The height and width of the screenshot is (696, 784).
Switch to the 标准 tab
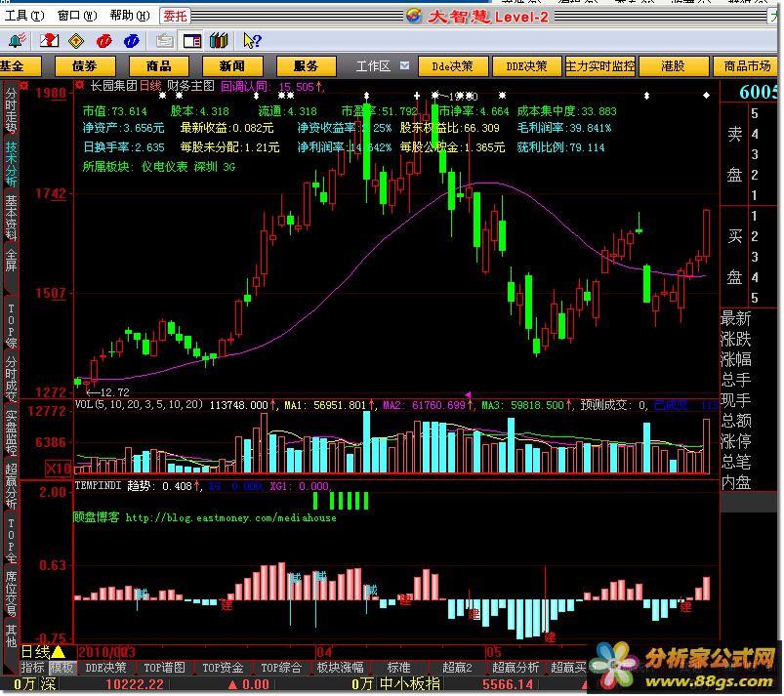click(x=399, y=667)
